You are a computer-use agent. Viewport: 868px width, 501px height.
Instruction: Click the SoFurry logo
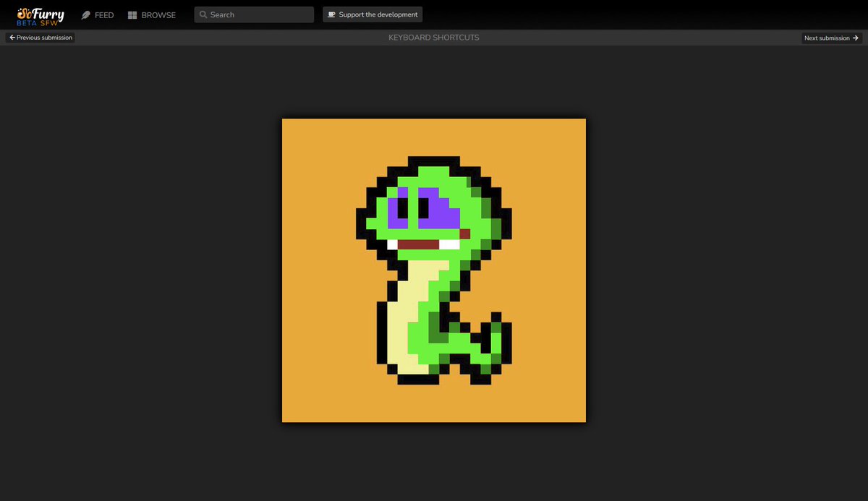click(x=41, y=14)
